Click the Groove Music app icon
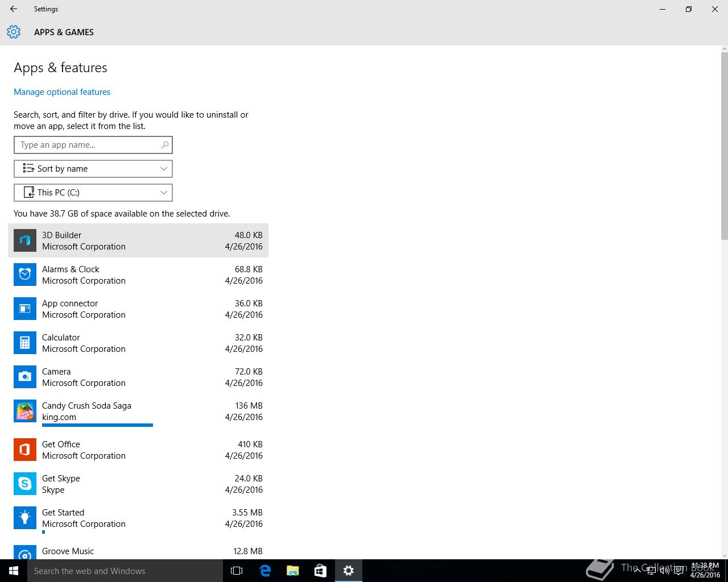The width and height of the screenshot is (728, 582). pos(25,552)
